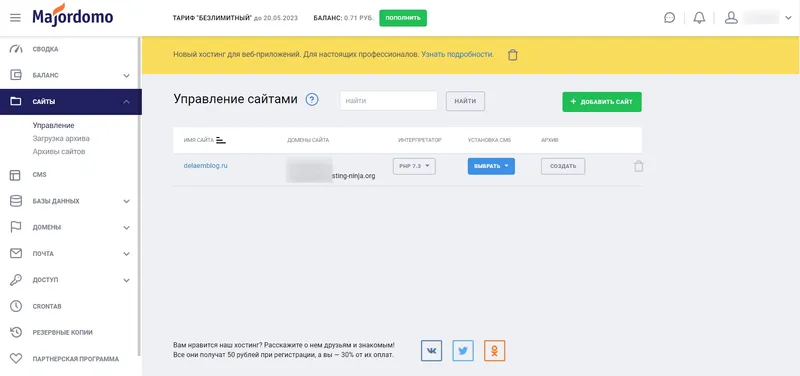800x376 pixels.
Task: Click the Crontab clock icon
Action: point(16,306)
